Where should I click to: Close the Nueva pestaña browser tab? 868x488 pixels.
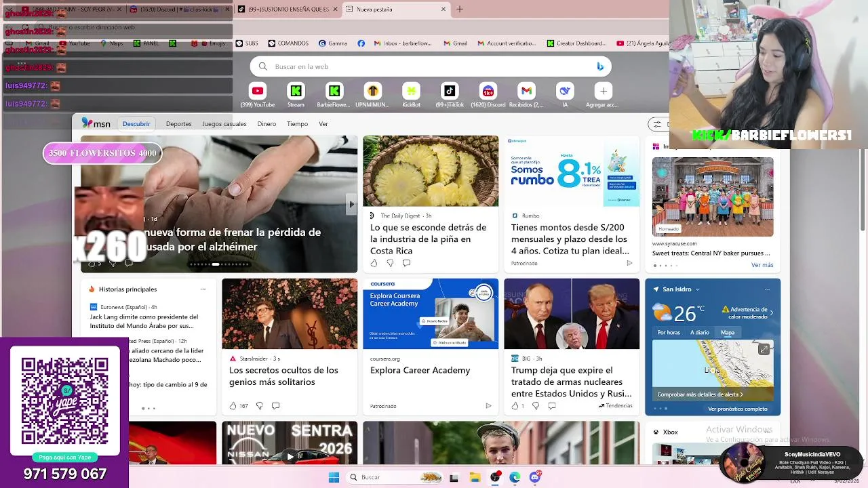(443, 9)
